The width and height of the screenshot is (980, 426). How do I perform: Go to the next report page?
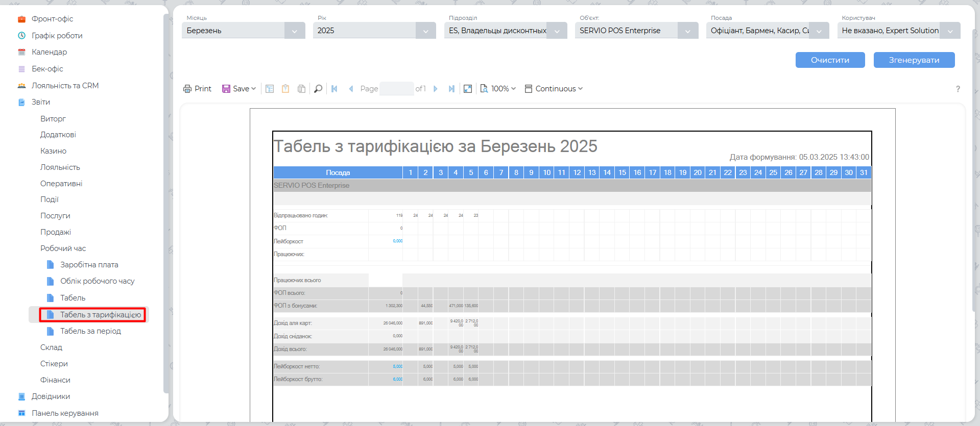[x=436, y=89]
